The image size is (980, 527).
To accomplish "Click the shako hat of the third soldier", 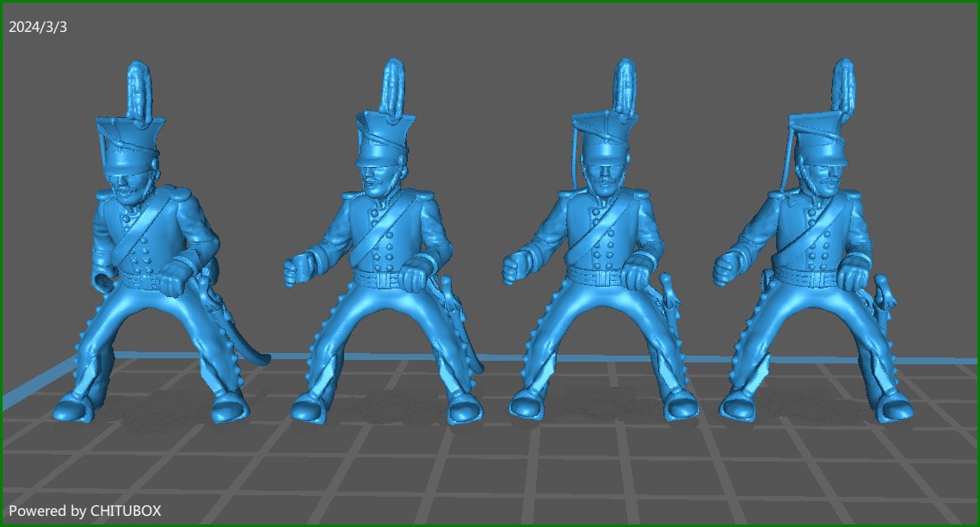I will [604, 136].
